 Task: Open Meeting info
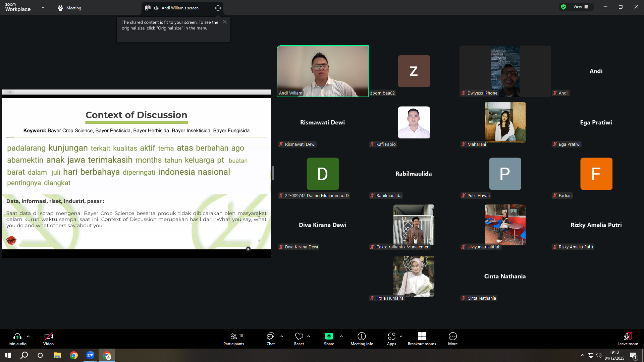pos(362,339)
